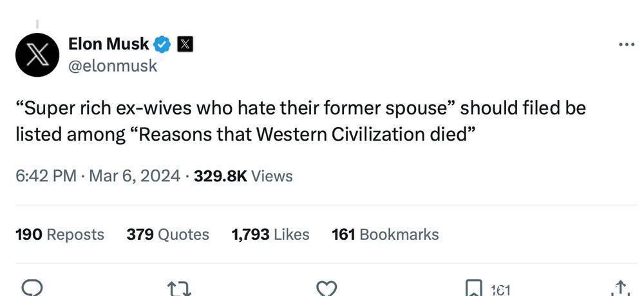
Task: Open Elon Musk's profile via display name
Action: tap(108, 44)
